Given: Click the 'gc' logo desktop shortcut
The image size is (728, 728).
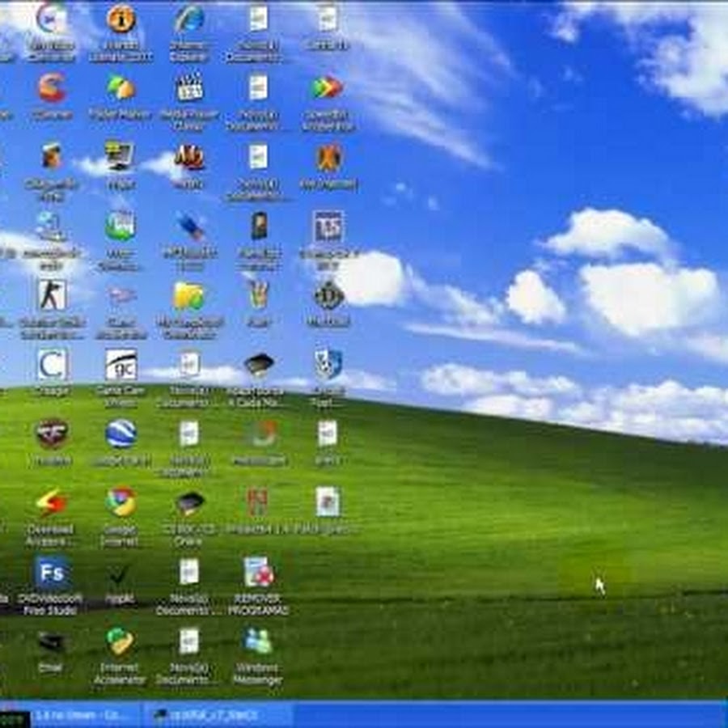Looking at the screenshot, I should (121, 365).
